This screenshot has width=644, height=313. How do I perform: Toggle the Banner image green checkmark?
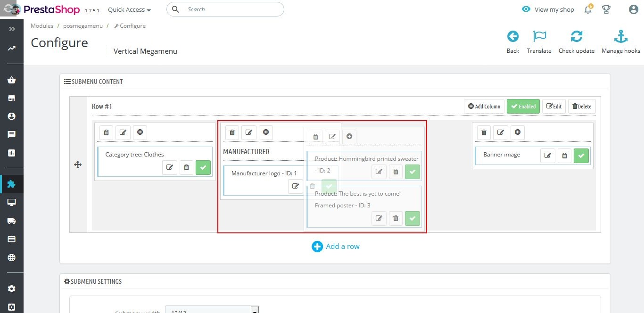tap(581, 156)
